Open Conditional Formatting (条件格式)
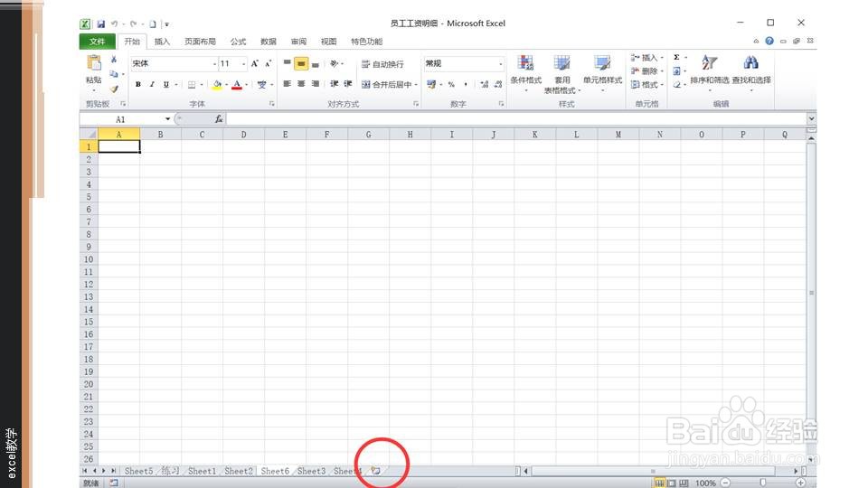 pyautogui.click(x=525, y=73)
